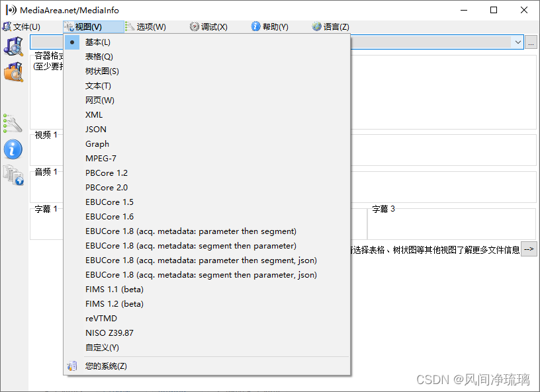
Task: Open About via blue info sidebar icon
Action: tap(13, 149)
